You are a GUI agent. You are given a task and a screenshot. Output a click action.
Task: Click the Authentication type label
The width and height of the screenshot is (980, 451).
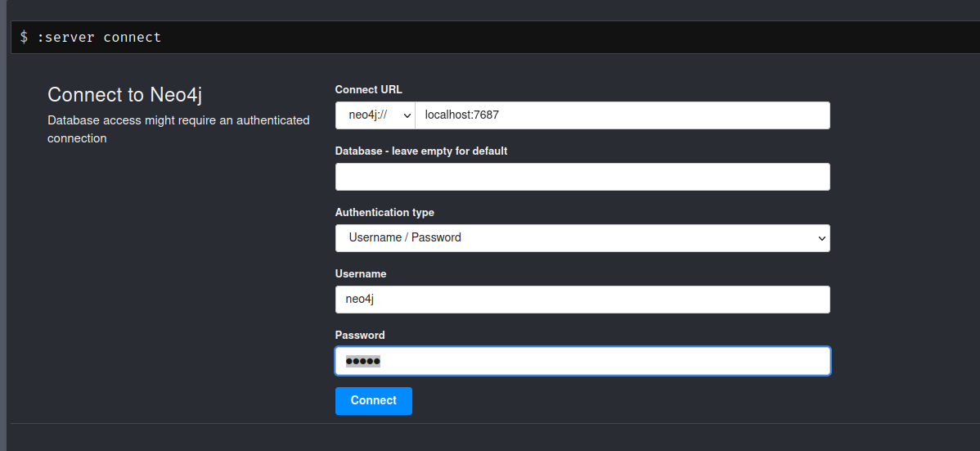tap(384, 212)
